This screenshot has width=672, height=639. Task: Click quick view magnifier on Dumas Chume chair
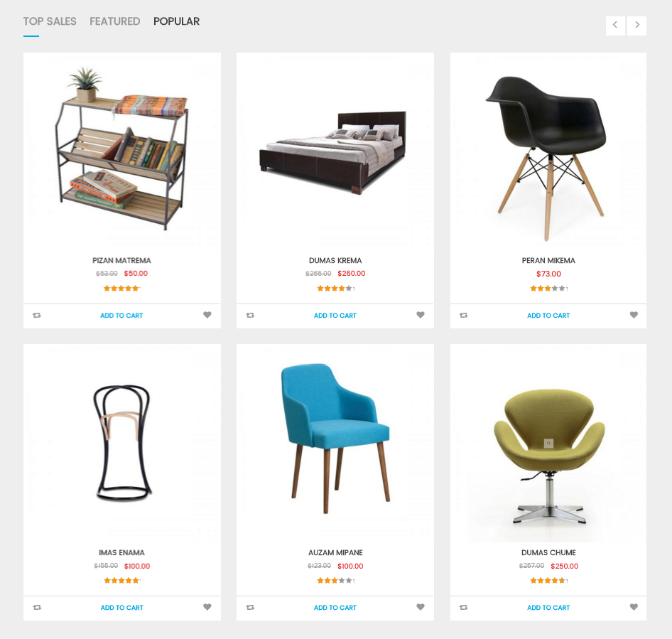point(548,444)
